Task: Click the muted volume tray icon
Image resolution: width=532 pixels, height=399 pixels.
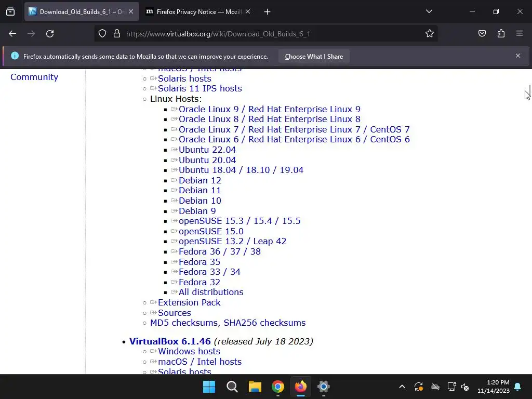Action: pos(465,387)
